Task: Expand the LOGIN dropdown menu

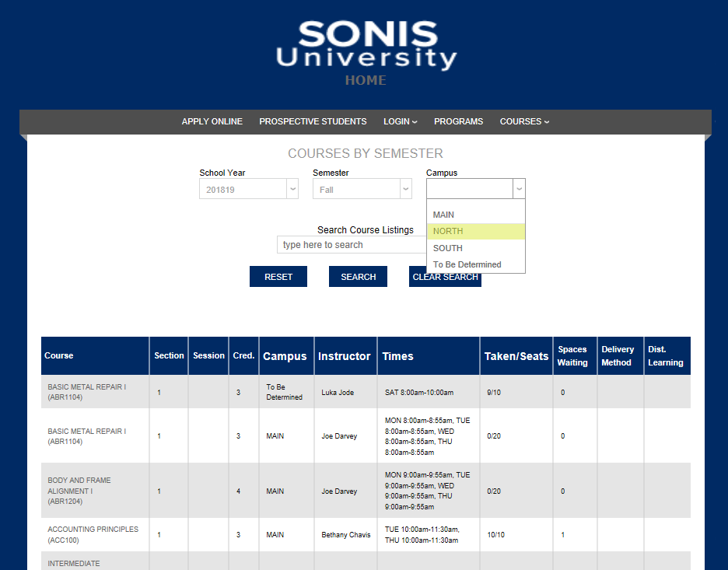Action: [x=400, y=121]
